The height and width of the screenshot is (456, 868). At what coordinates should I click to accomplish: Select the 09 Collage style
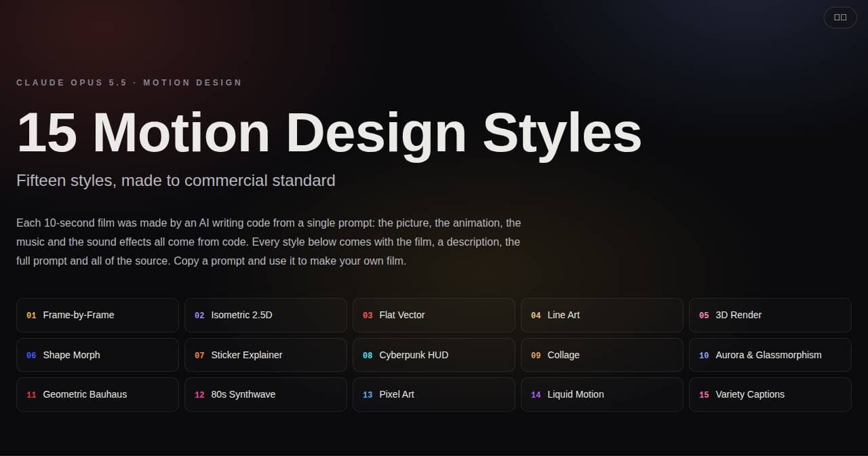[602, 355]
